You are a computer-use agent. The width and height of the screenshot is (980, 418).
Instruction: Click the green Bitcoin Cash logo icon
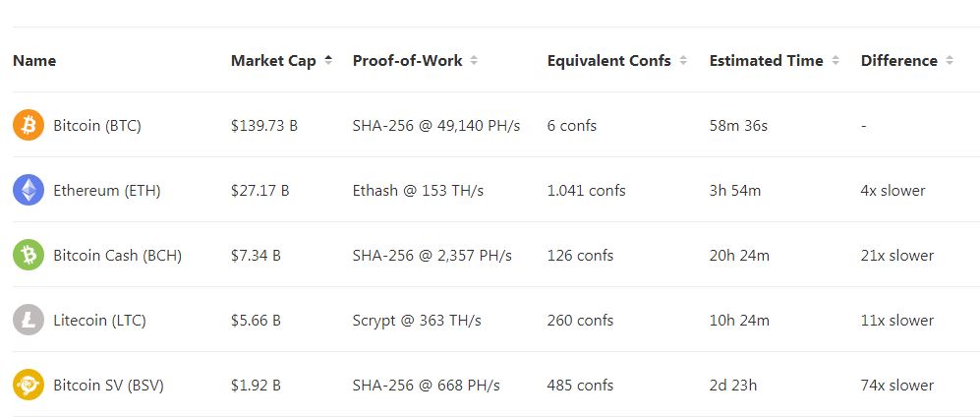[29, 256]
